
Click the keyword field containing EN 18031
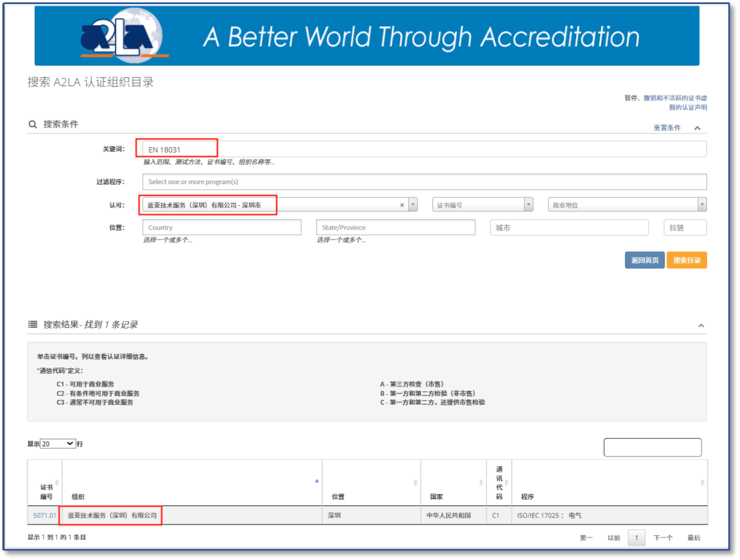(x=424, y=149)
